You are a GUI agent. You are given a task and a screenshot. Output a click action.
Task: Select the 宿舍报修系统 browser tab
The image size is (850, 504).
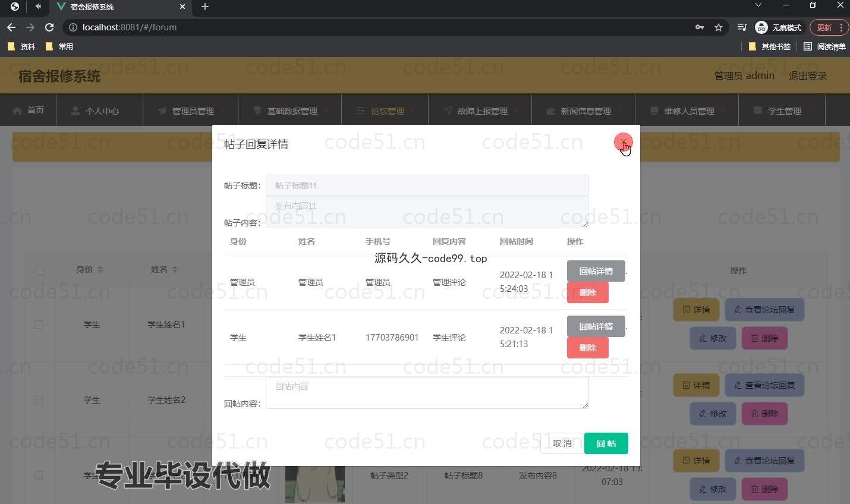pyautogui.click(x=121, y=7)
